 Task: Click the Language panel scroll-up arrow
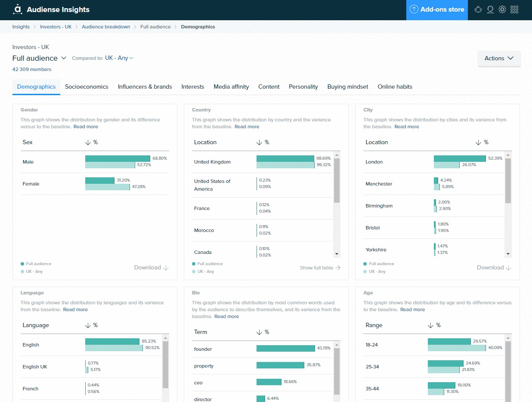tap(166, 338)
